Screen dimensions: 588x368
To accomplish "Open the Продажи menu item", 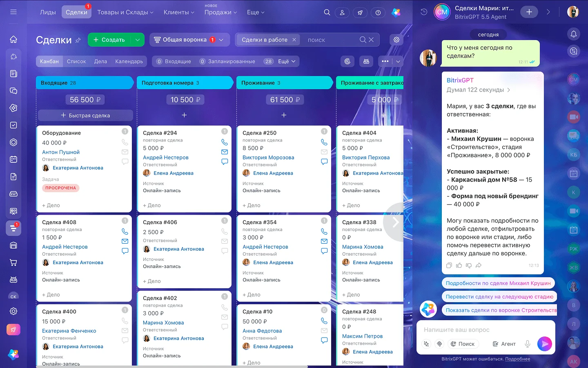I will point(220,12).
